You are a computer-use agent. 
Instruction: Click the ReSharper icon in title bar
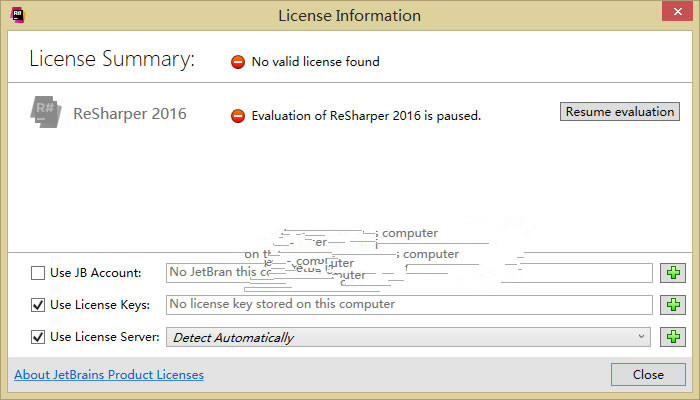pos(17,15)
